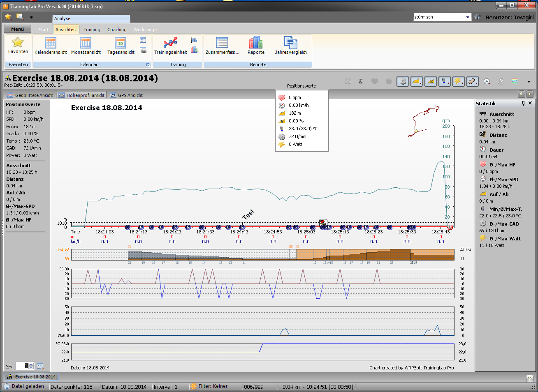Screen dimensions: 538x392
Task: Open Favoriten star in ribbon
Action: [18, 45]
